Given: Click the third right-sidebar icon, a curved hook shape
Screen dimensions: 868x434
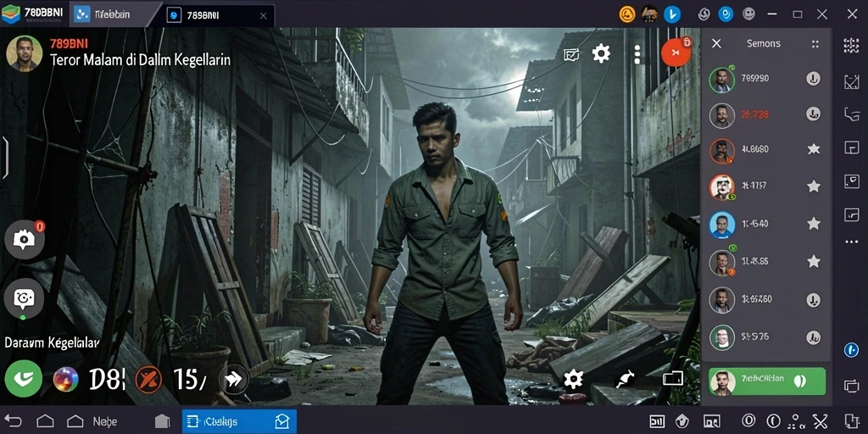Looking at the screenshot, I should pos(851,114).
